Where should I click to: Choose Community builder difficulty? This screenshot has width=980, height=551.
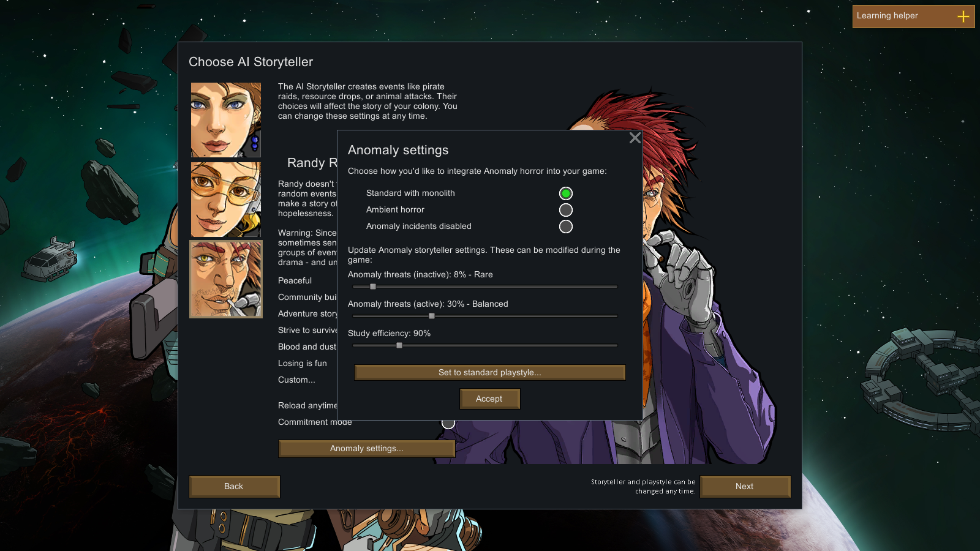coord(307,297)
